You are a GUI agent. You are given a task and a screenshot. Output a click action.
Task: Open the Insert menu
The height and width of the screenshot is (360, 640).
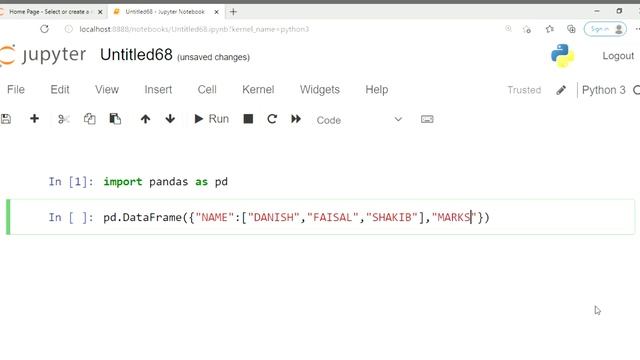pos(158,89)
